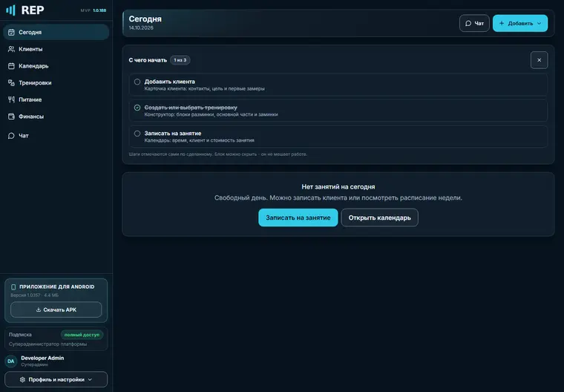Viewport: 564px width, 392px height.
Task: Click the Добавить клиента step title
Action: point(170,82)
